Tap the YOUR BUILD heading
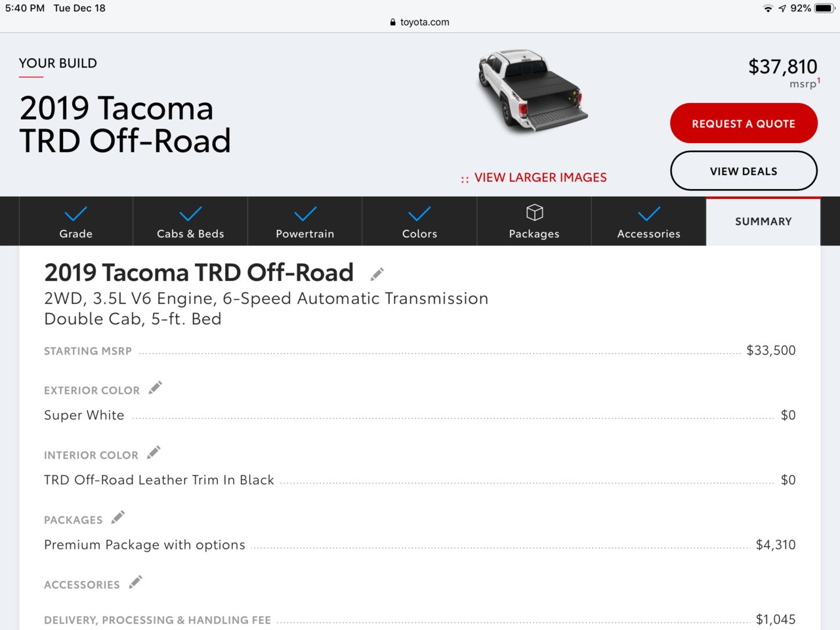Viewport: 840px width, 630px height. [58, 63]
